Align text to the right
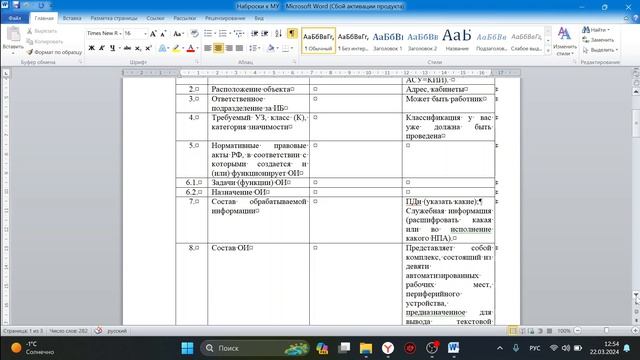The height and width of the screenshot is (360, 640). (229, 49)
